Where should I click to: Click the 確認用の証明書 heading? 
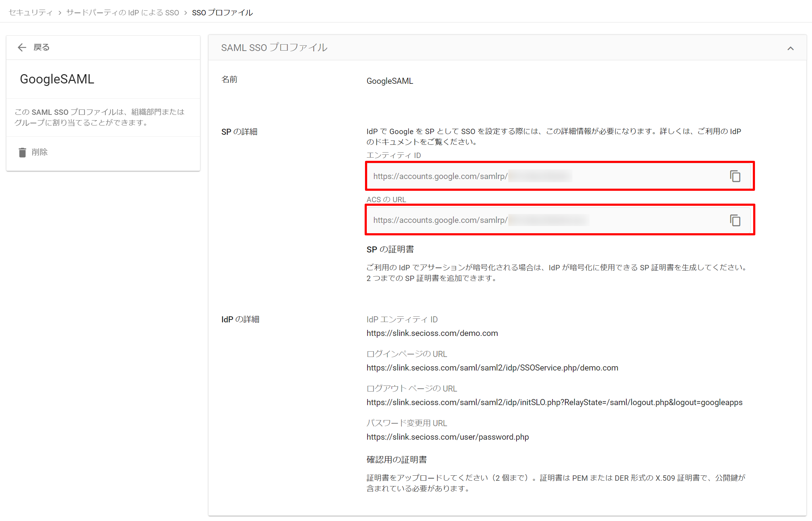click(397, 460)
